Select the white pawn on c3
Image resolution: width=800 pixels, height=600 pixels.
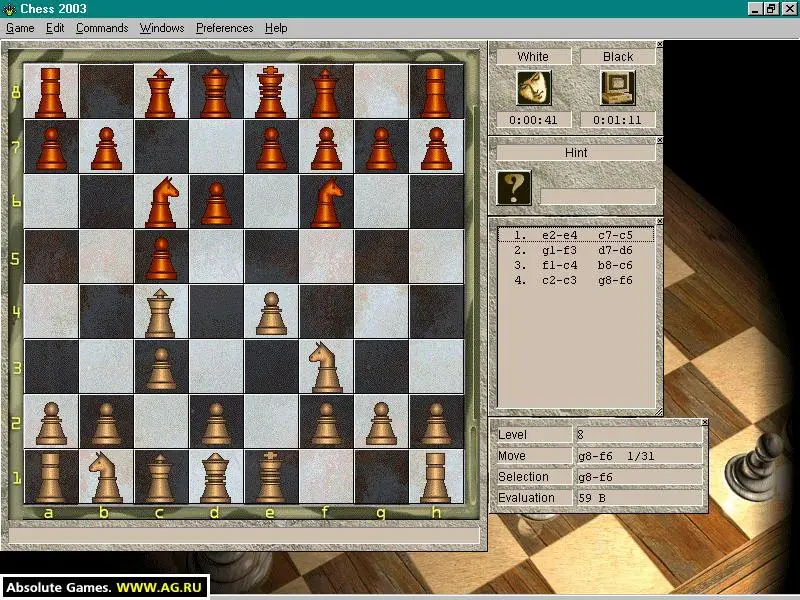(161, 366)
